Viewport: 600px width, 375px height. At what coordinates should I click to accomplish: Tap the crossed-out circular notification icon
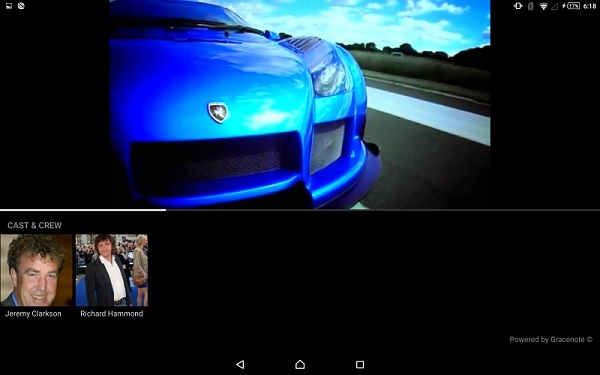click(x=21, y=6)
